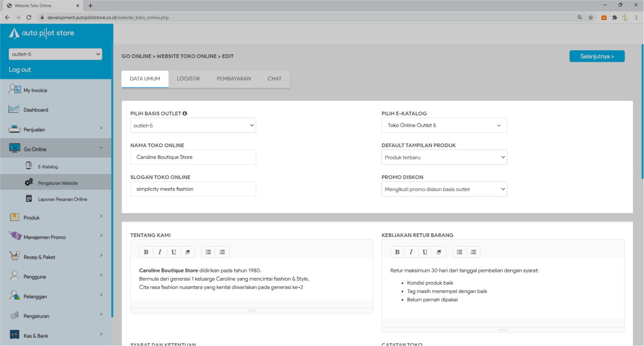Click the Log out link

20,70
